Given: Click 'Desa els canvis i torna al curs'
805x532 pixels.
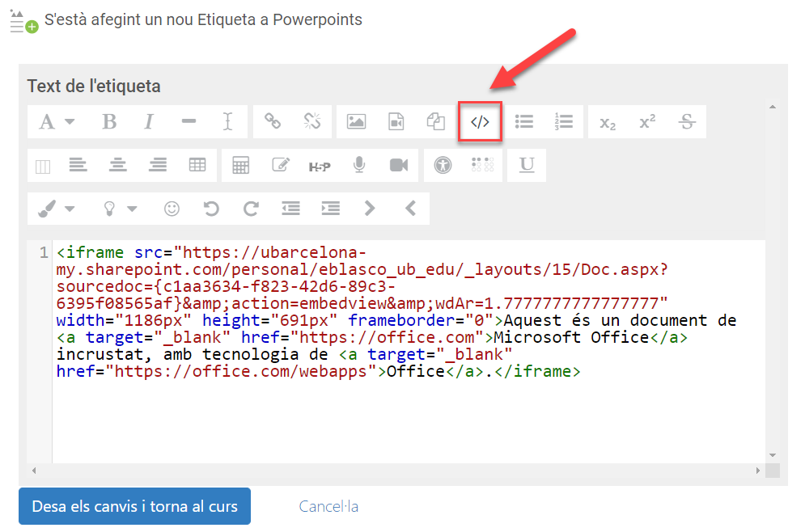Looking at the screenshot, I should pos(134,507).
